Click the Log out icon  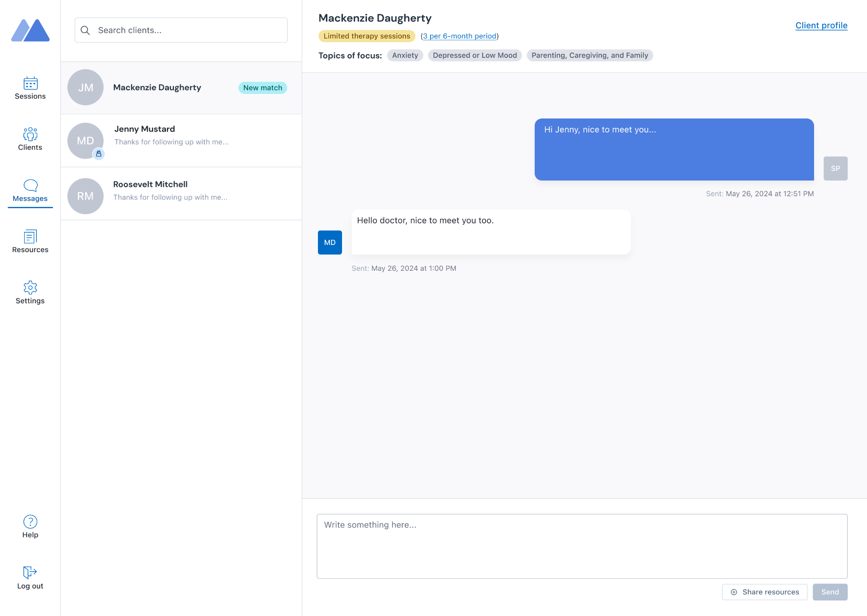(30, 572)
